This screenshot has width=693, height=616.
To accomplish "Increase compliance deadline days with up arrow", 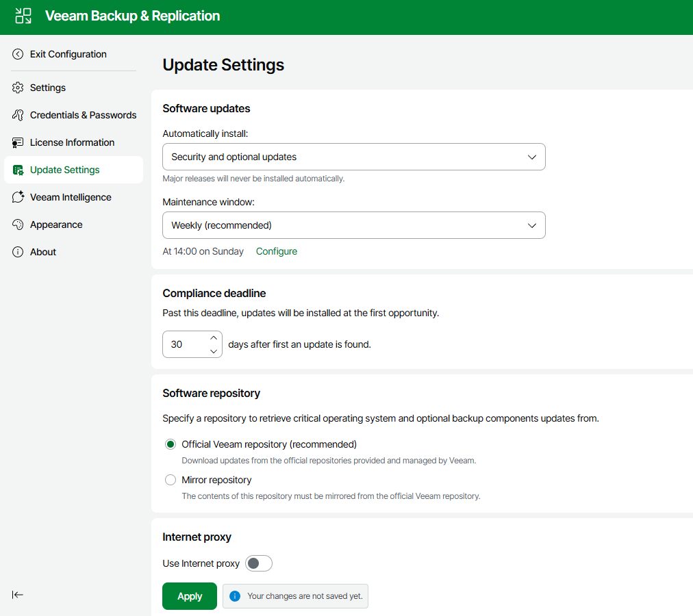I will (214, 338).
